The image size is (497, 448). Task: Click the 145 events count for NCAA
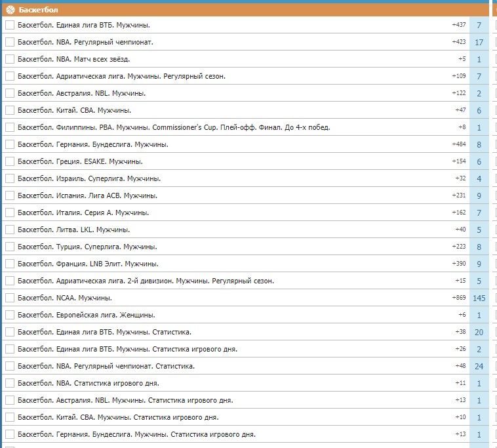point(479,298)
